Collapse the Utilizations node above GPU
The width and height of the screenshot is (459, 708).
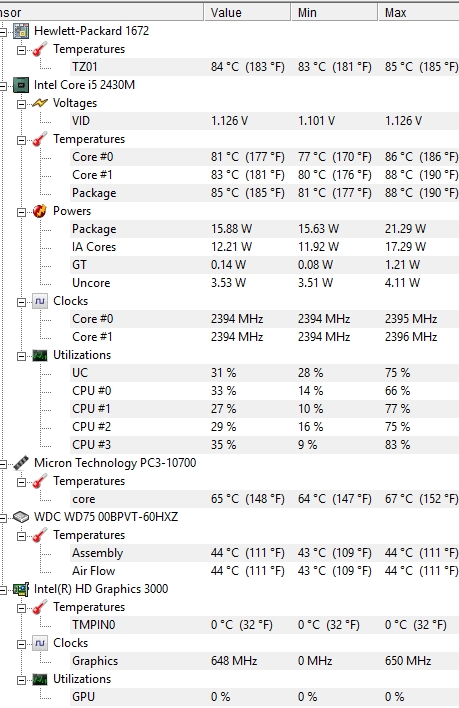[x=21, y=680]
